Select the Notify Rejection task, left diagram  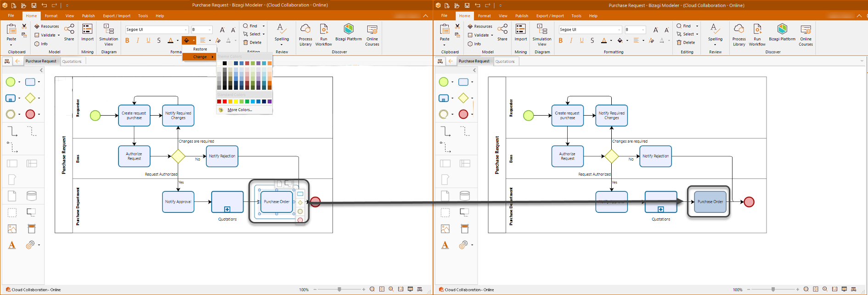pos(222,156)
